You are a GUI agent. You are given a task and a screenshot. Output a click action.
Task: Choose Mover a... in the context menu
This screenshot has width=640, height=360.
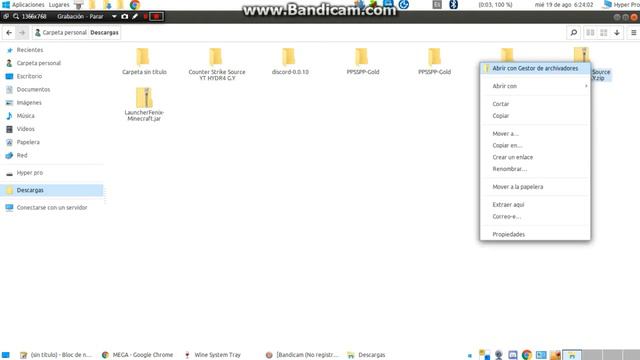tap(535, 134)
